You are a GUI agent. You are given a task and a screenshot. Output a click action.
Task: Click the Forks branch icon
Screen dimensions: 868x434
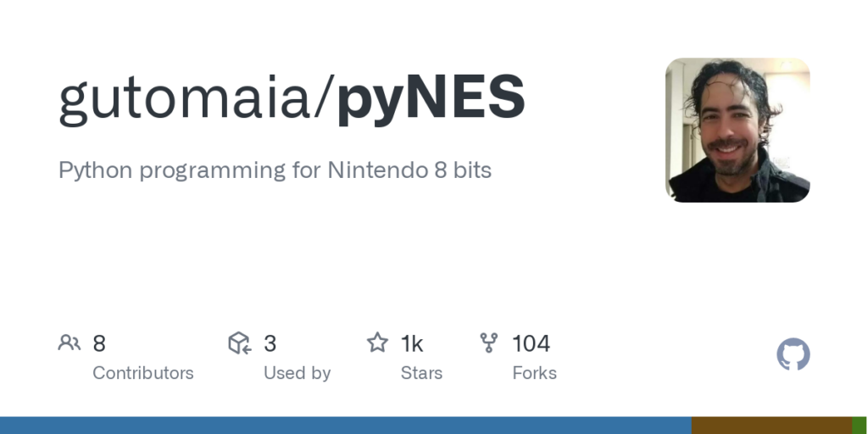point(489,343)
